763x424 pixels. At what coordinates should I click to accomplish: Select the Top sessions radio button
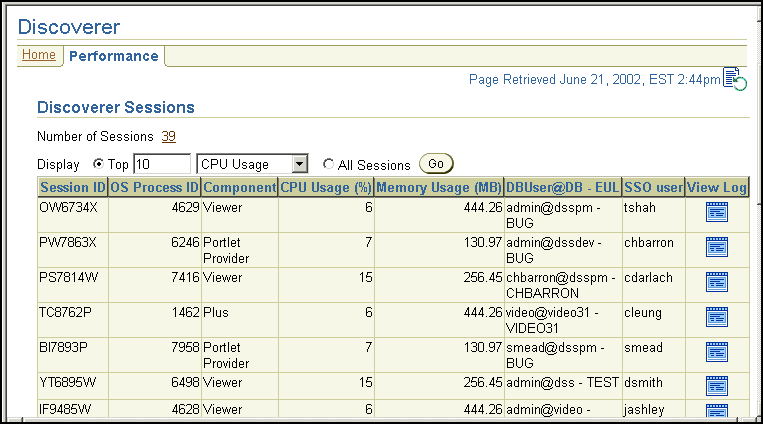(x=98, y=164)
